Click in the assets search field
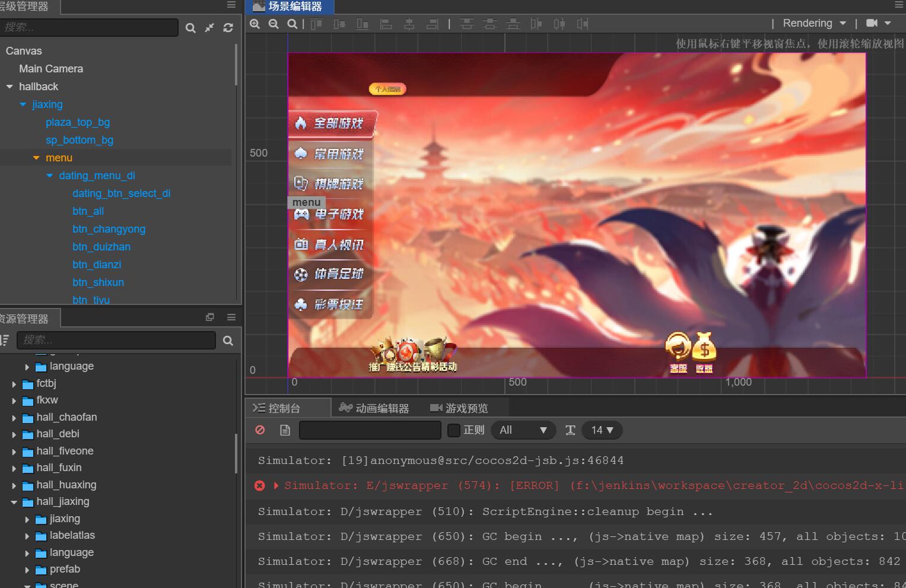 (x=116, y=340)
